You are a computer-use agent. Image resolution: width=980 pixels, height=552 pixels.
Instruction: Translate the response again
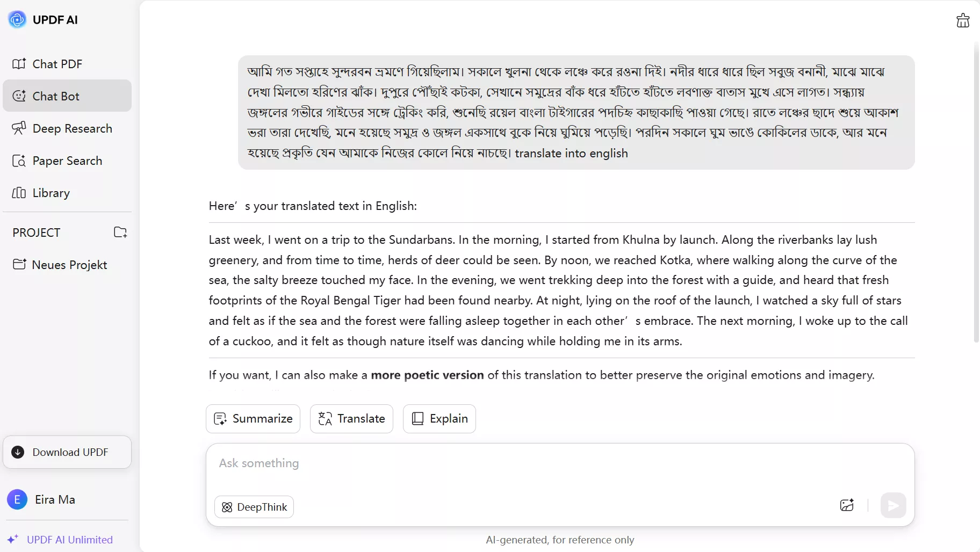click(351, 419)
